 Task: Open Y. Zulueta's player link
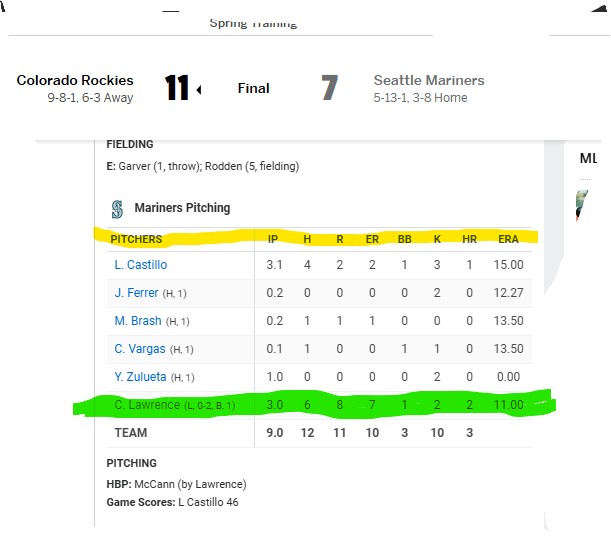139,377
